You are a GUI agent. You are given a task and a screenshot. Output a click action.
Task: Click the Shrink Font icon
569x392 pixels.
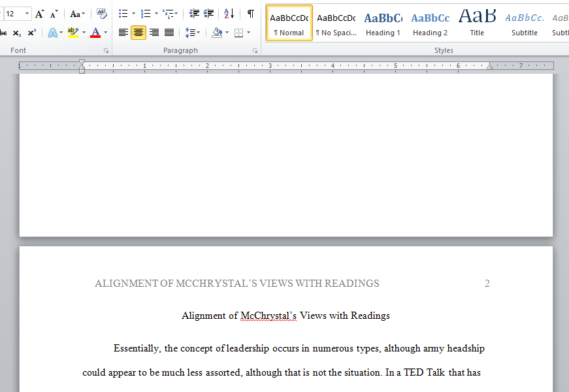pos(54,14)
